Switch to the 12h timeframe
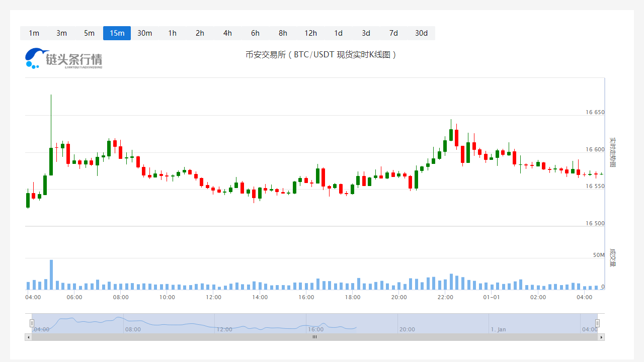 point(310,33)
